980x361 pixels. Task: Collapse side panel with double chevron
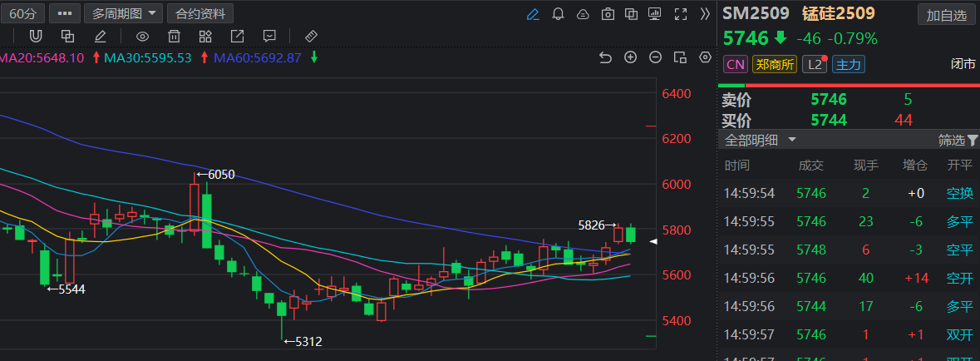click(x=705, y=14)
